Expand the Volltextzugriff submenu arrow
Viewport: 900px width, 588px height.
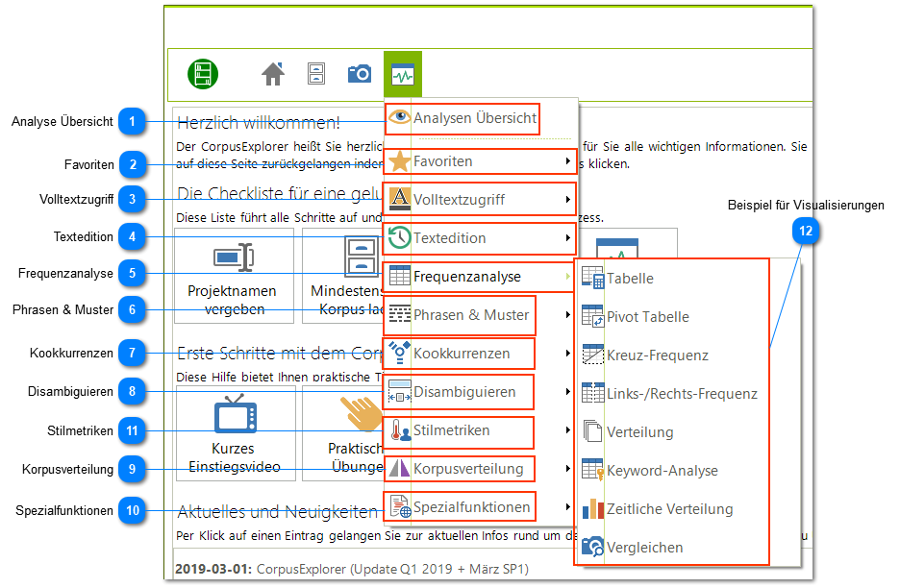click(567, 199)
